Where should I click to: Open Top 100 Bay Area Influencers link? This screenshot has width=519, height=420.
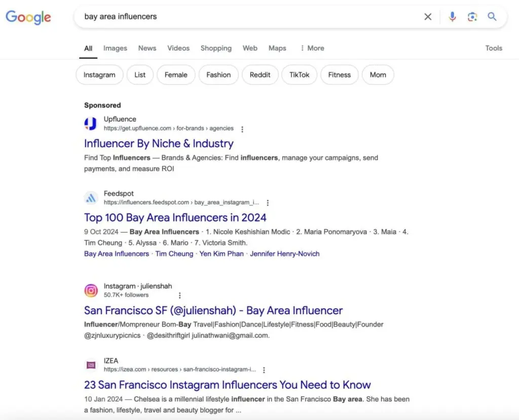(x=175, y=217)
